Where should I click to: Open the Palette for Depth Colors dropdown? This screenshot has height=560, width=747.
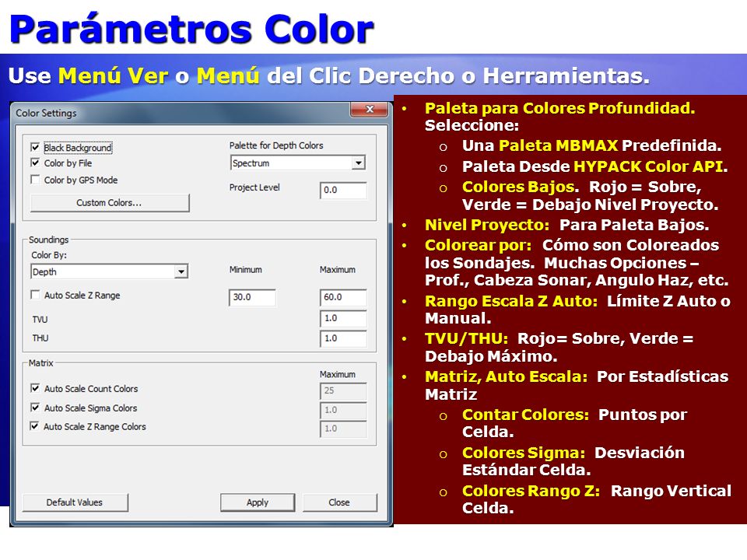point(358,163)
